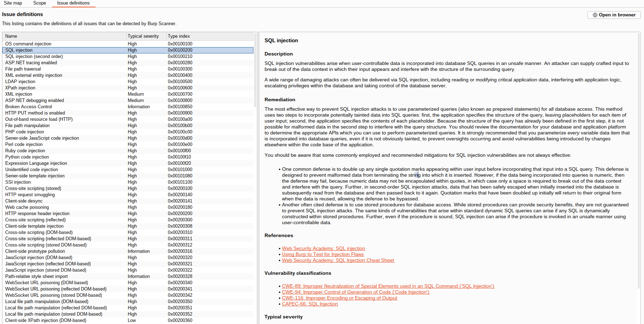Select the Python code injection row
Screen dimensions: 644x324
(x=128, y=157)
